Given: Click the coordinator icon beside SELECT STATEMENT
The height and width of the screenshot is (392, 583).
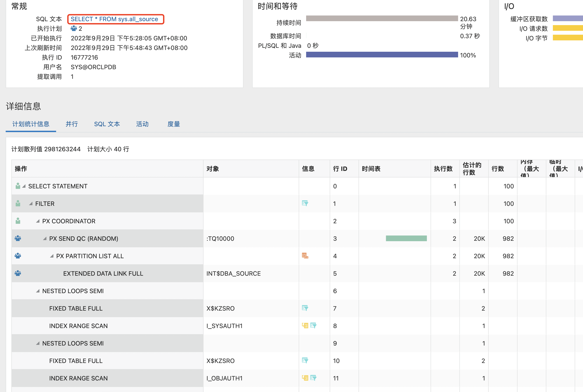Looking at the screenshot, I should coord(18,186).
